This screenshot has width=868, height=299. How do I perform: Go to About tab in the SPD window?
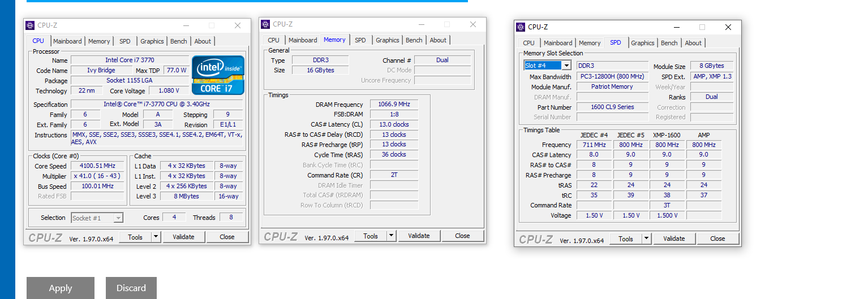click(x=693, y=43)
